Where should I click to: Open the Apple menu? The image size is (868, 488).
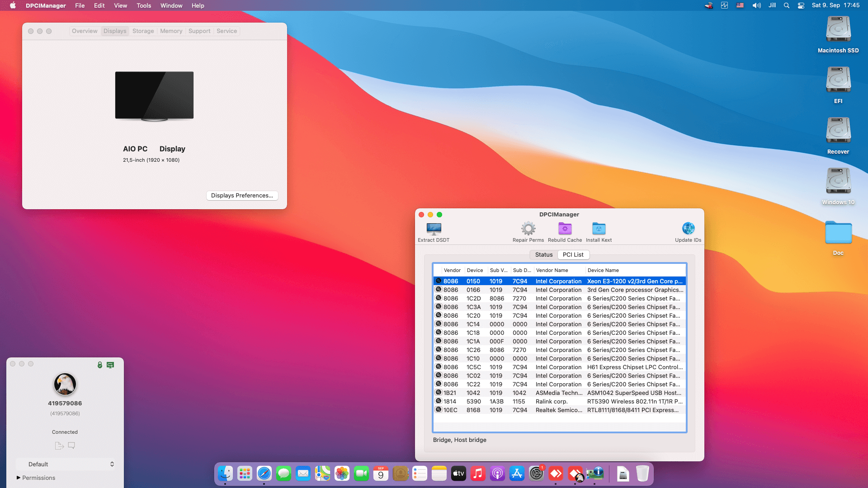pyautogui.click(x=13, y=5)
